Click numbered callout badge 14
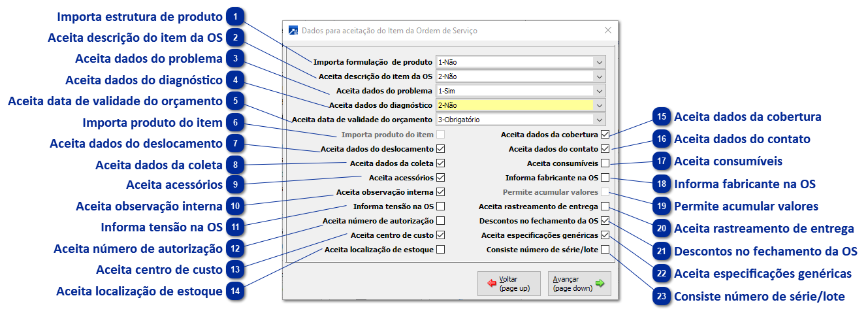This screenshot has width=868, height=315. [236, 291]
